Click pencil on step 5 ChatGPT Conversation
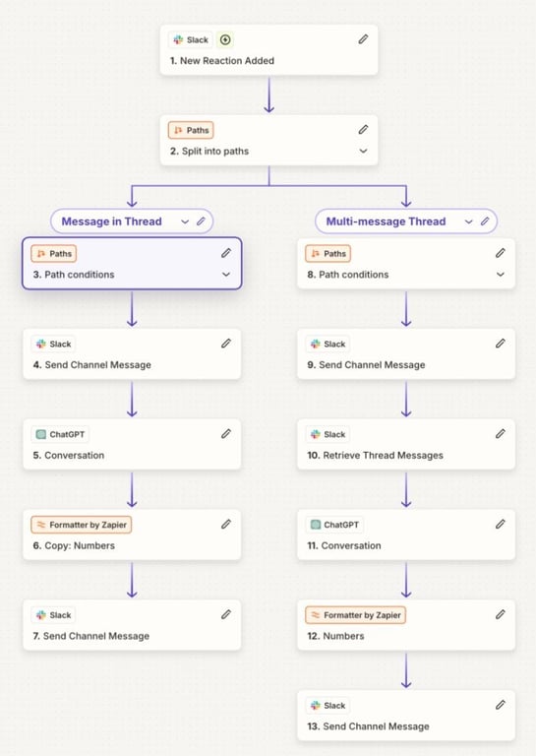The image size is (536, 756). tap(226, 433)
